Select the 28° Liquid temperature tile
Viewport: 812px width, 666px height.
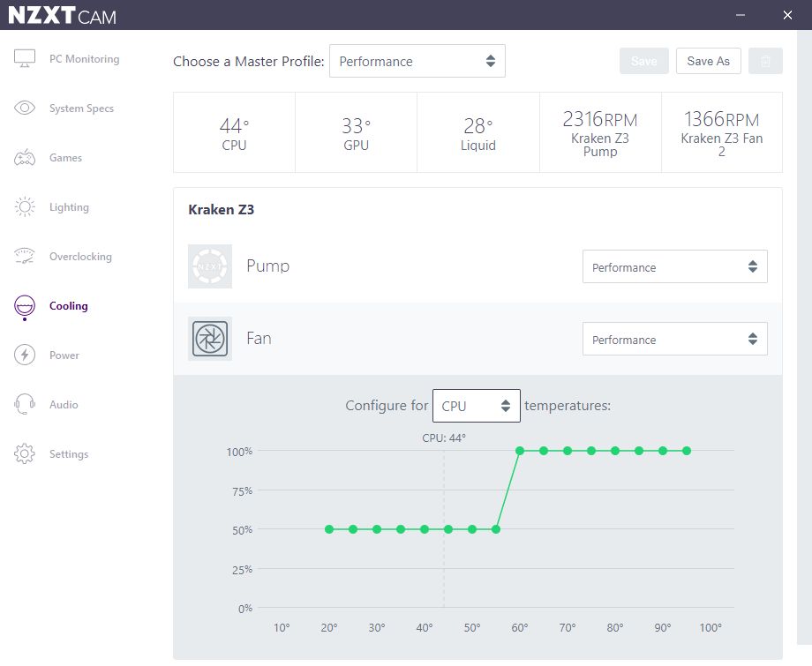[478, 132]
